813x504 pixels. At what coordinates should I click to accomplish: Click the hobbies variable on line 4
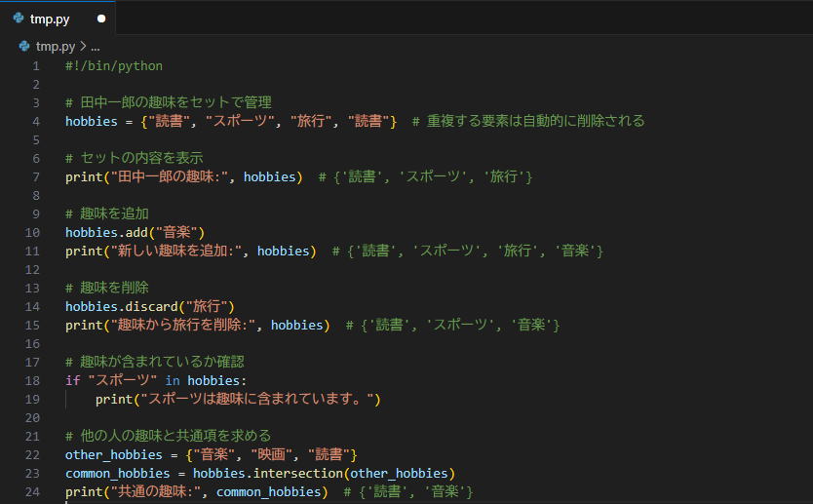[x=92, y=121]
